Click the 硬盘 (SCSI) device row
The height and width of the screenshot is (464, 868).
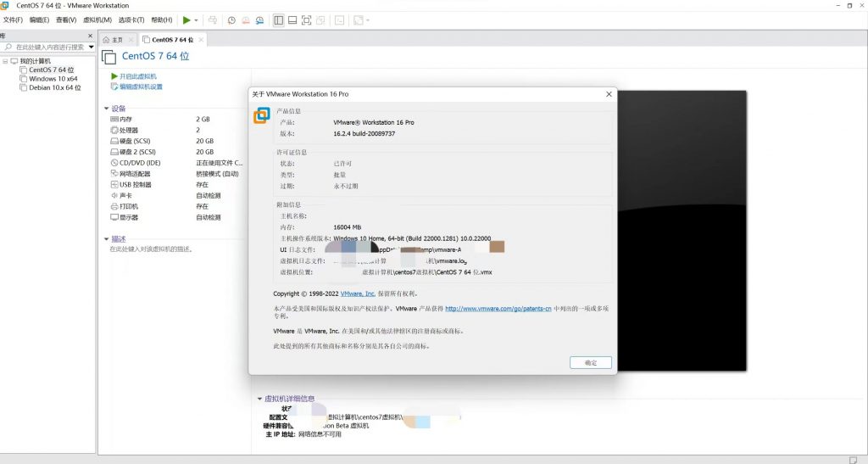pos(177,141)
